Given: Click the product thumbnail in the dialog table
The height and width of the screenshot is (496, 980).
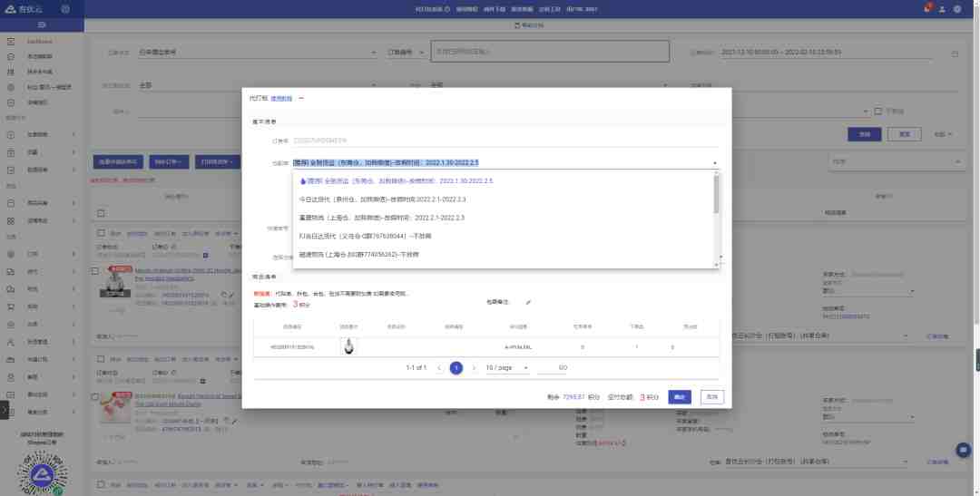Looking at the screenshot, I should (x=348, y=346).
